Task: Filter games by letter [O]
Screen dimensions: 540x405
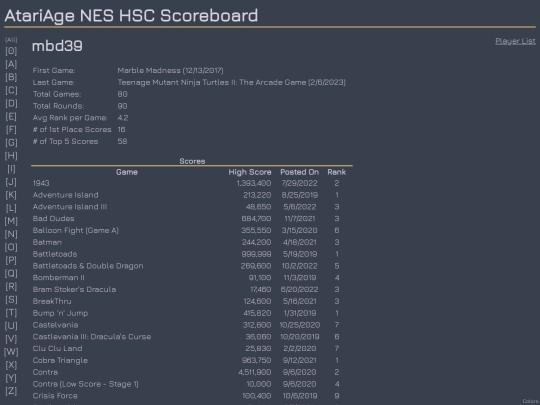Action: [11, 247]
